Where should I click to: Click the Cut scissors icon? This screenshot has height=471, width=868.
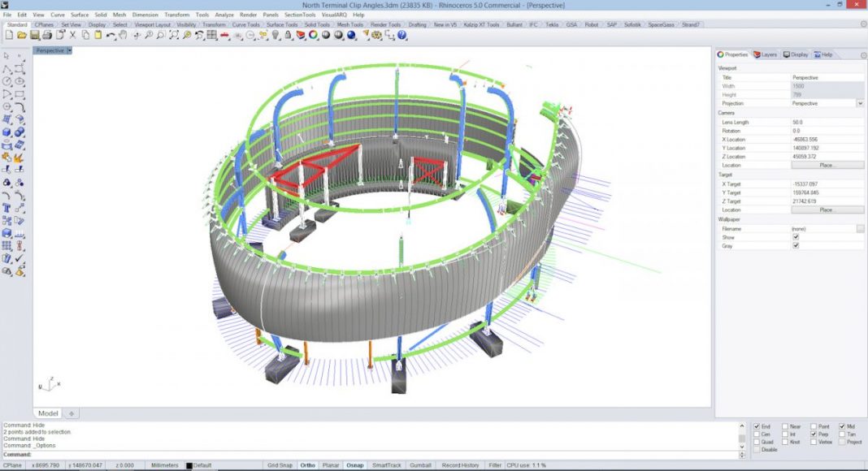click(x=73, y=35)
